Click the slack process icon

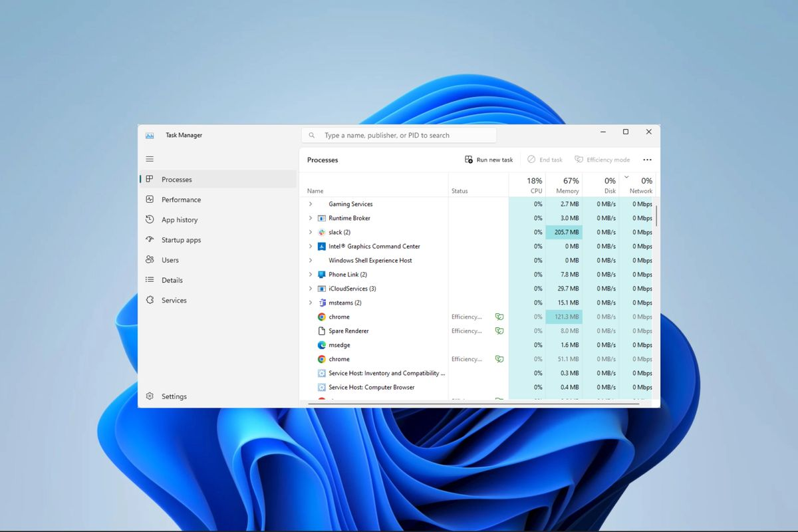[x=322, y=232]
